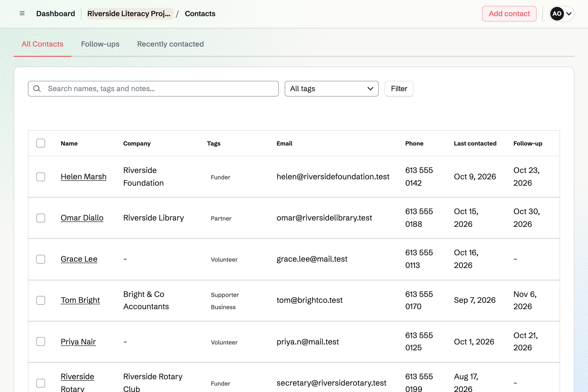Open Helen Marsh contact link

point(84,177)
